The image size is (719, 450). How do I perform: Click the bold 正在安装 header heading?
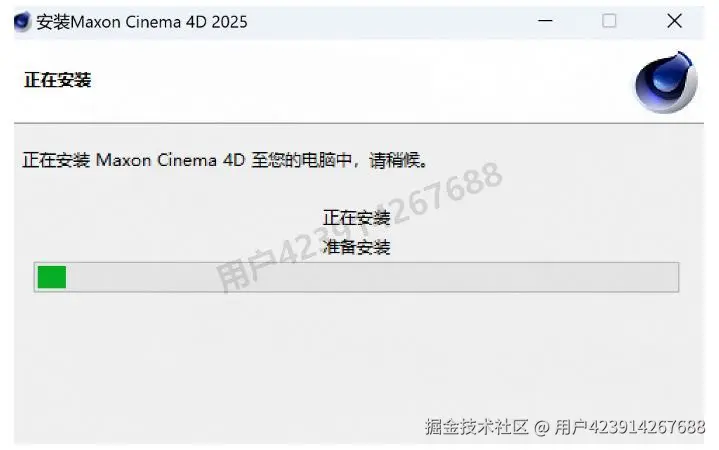tap(58, 80)
